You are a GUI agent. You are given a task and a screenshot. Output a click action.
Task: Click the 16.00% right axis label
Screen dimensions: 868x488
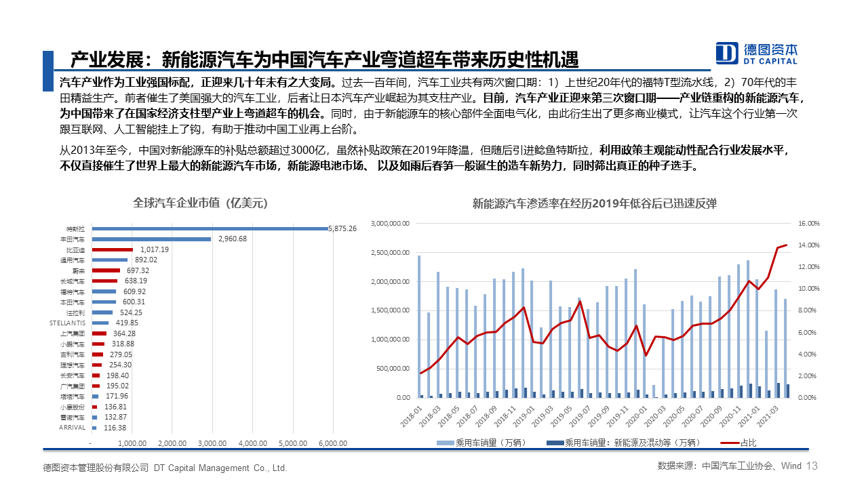810,223
